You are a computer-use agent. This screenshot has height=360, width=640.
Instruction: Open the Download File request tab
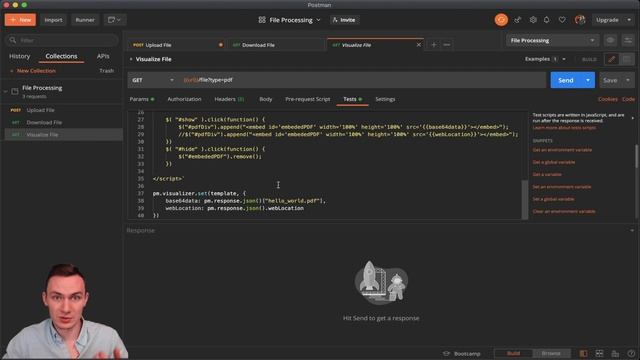276,45
